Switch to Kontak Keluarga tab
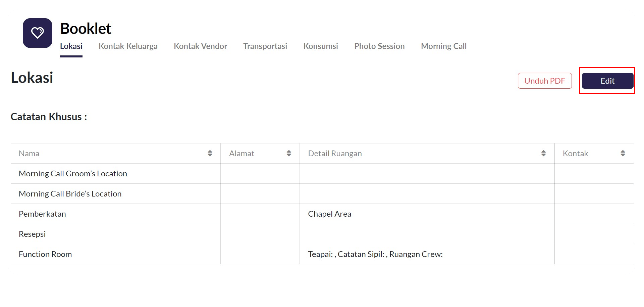Screen dimensions: 644x307 pyautogui.click(x=128, y=46)
